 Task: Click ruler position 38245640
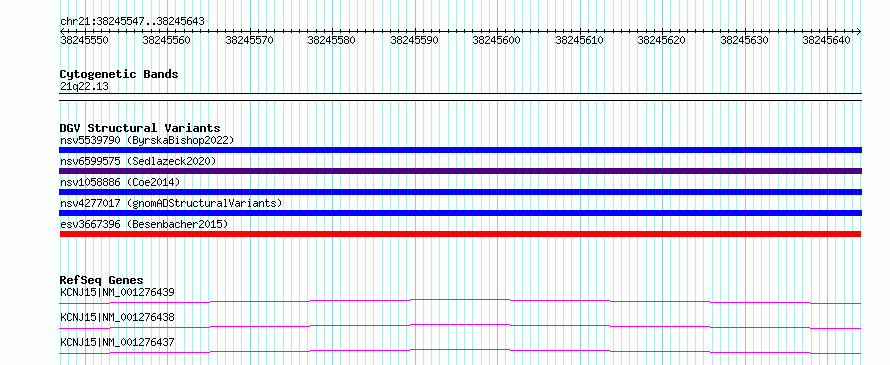(x=827, y=40)
